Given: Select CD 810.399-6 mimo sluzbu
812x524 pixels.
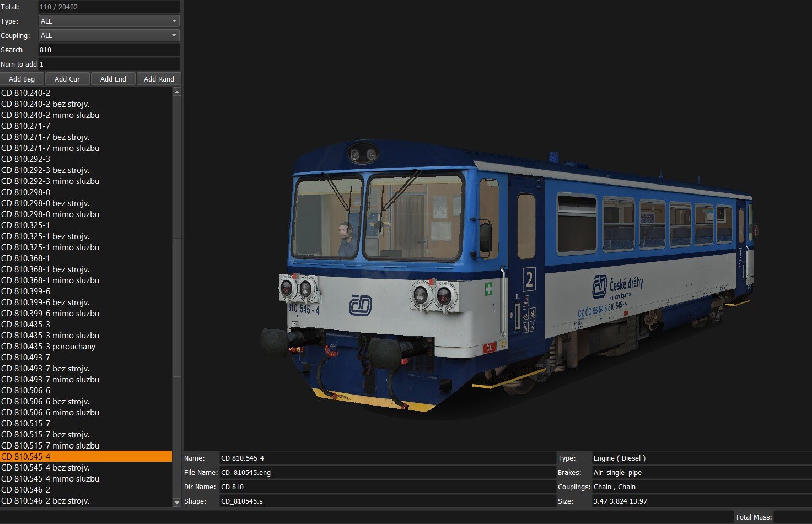Looking at the screenshot, I should 86,313.
